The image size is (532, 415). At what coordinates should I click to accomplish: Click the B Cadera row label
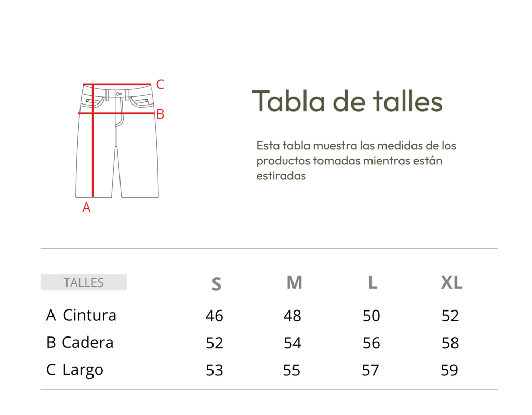pos(79,342)
